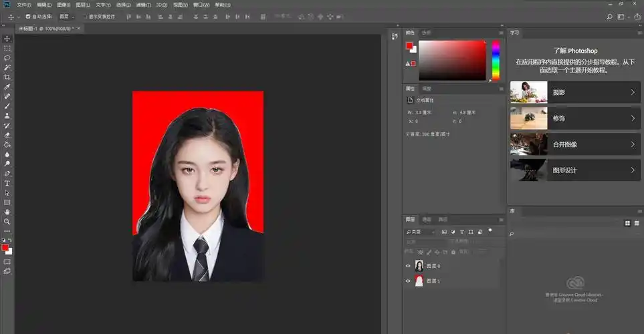The width and height of the screenshot is (644, 334).
Task: Click the search magnifier in options bar
Action: point(609,17)
